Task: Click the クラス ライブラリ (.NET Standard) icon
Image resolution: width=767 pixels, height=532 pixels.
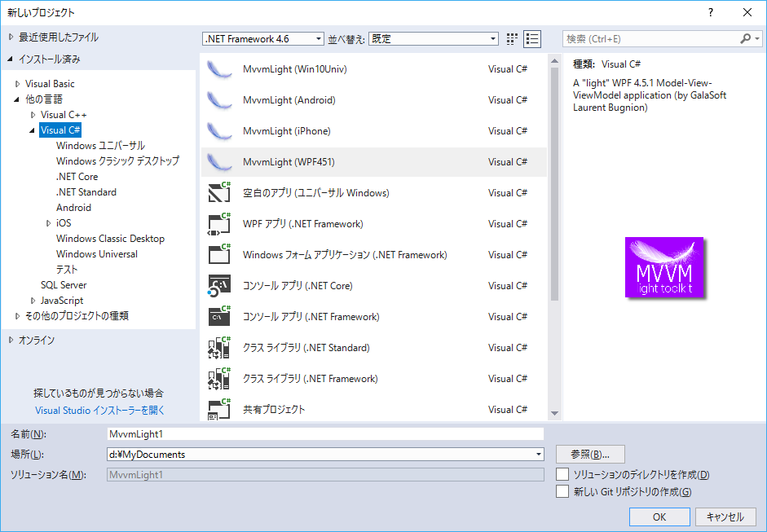Action: pos(219,348)
